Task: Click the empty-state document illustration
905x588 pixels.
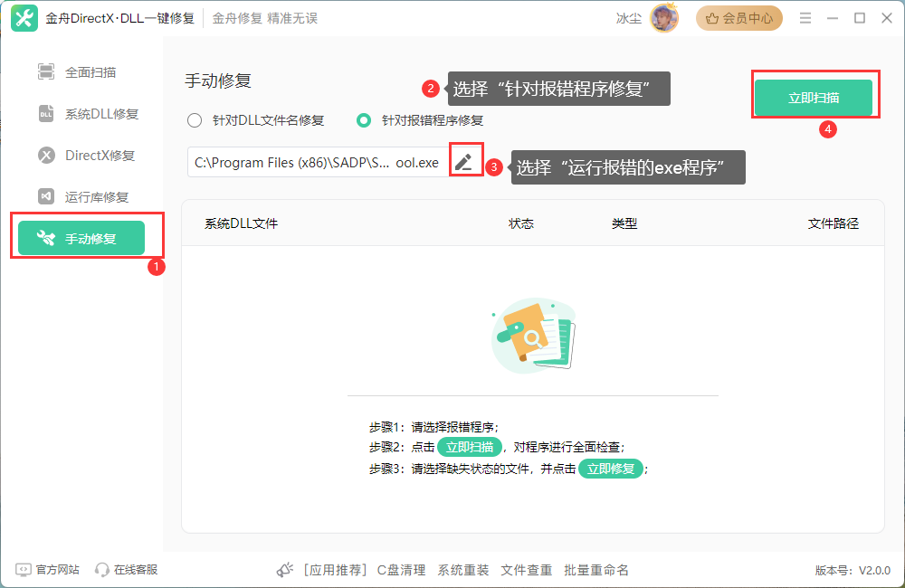Action: click(x=534, y=335)
